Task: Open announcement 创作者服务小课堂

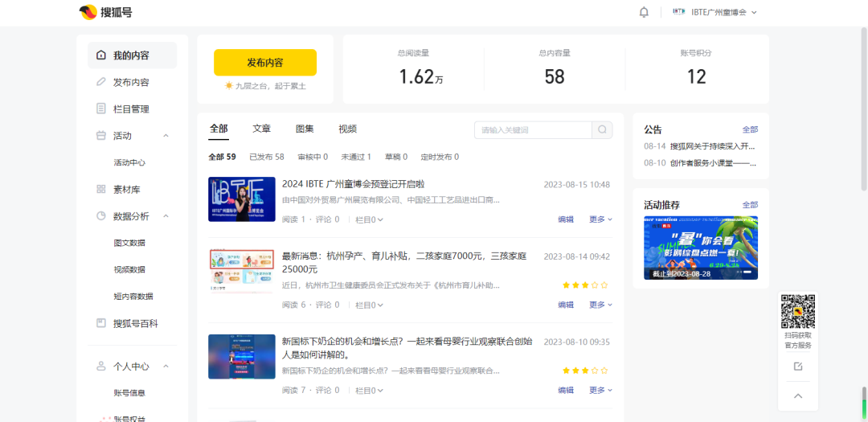Action: click(x=712, y=163)
